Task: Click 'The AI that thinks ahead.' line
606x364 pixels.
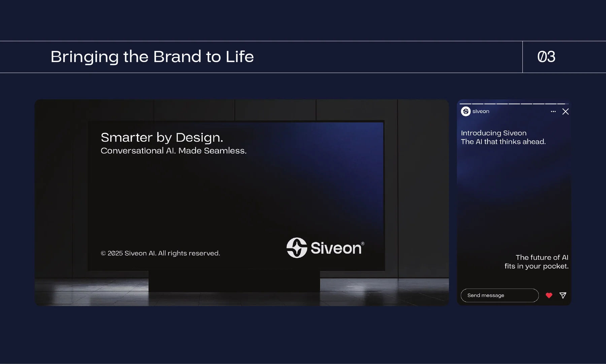Action: point(503,142)
